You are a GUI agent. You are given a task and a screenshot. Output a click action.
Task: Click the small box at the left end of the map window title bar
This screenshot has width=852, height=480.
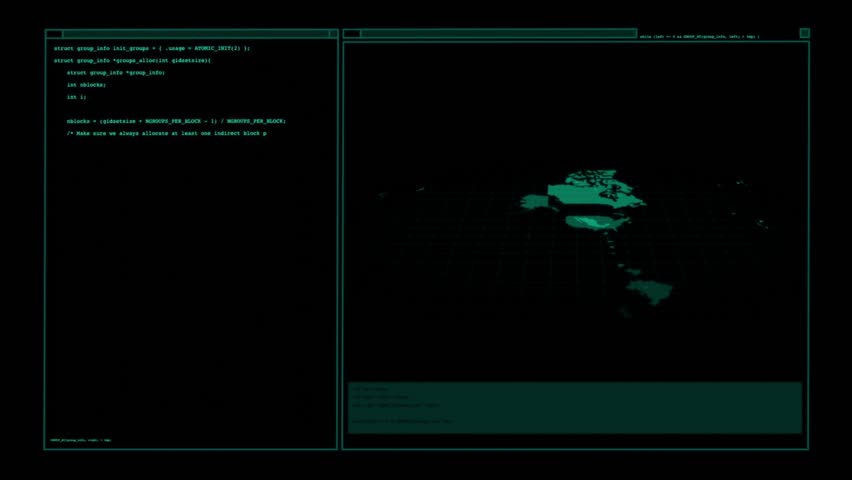click(x=352, y=34)
